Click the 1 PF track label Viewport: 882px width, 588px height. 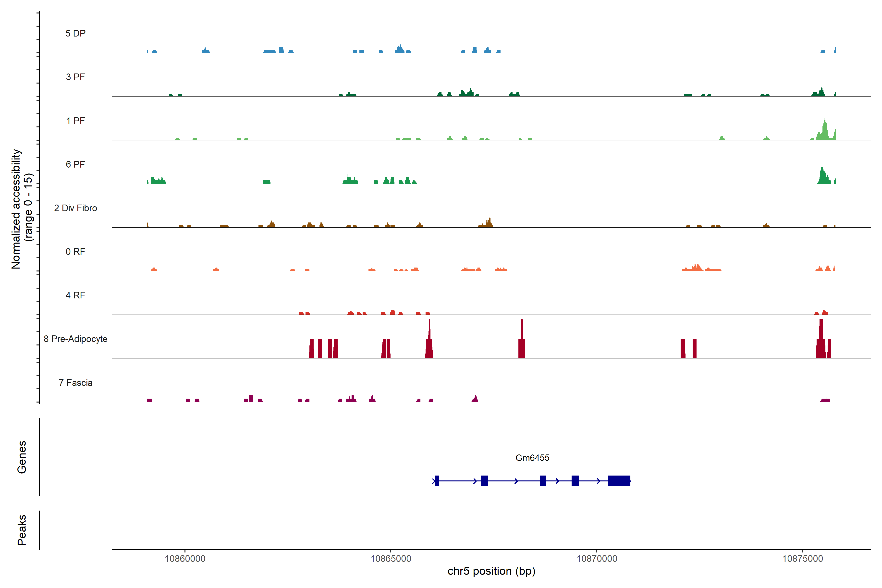click(x=75, y=121)
